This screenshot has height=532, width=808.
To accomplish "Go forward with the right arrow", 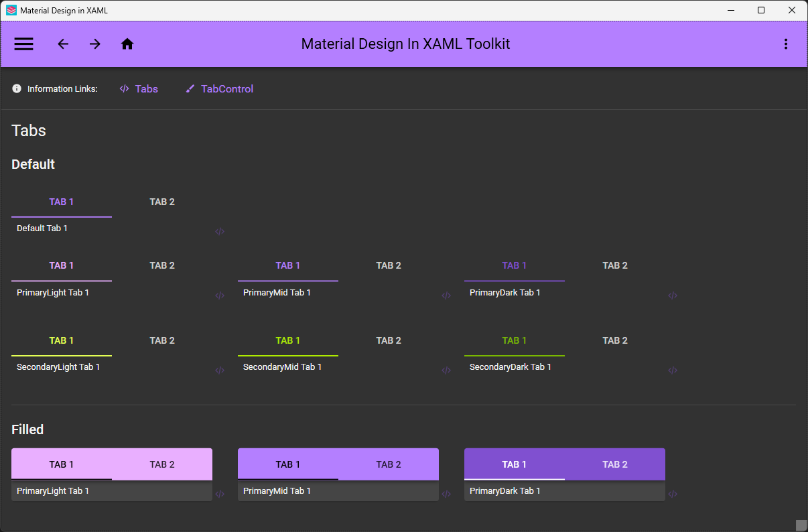I will (x=95, y=44).
